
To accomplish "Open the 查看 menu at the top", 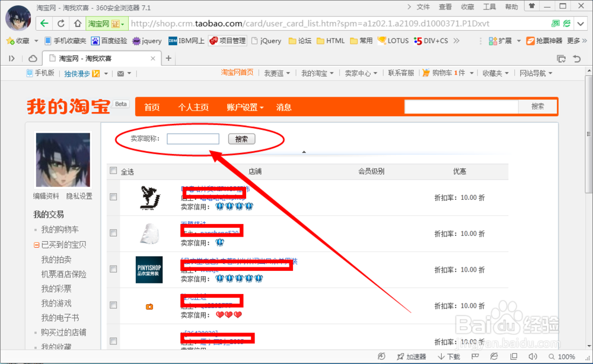I will pyautogui.click(x=445, y=7).
